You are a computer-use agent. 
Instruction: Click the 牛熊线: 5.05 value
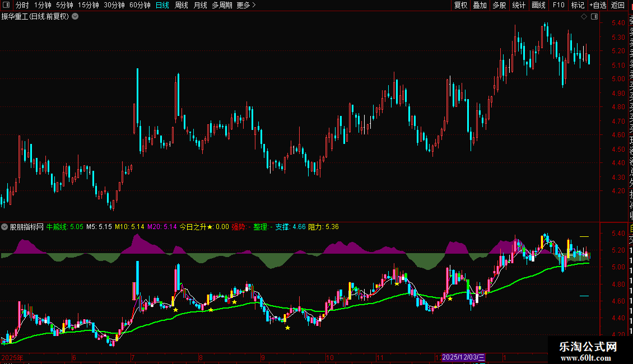pyautogui.click(x=64, y=227)
